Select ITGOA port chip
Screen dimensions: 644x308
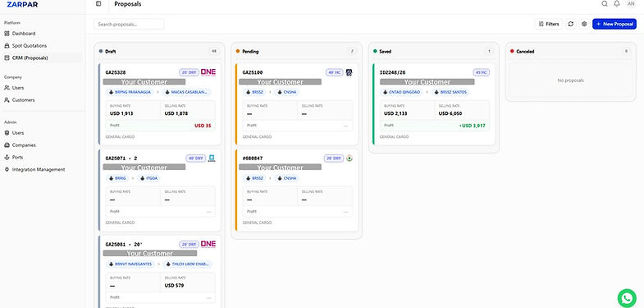[148, 178]
